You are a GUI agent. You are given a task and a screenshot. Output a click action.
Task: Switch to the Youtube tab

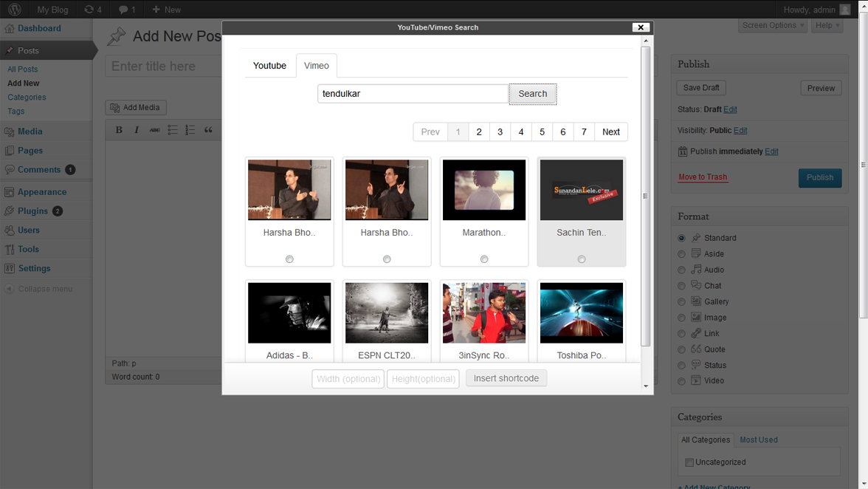[x=269, y=66]
